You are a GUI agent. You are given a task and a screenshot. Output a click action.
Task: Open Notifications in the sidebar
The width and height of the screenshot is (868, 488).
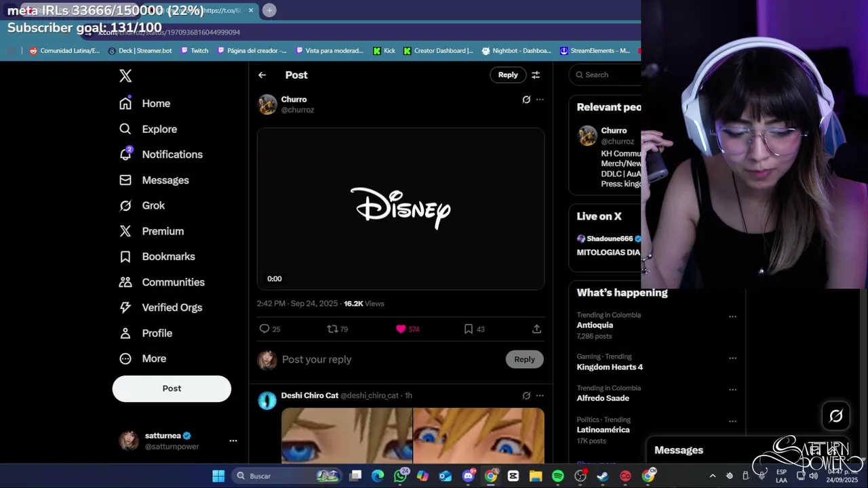coord(161,155)
